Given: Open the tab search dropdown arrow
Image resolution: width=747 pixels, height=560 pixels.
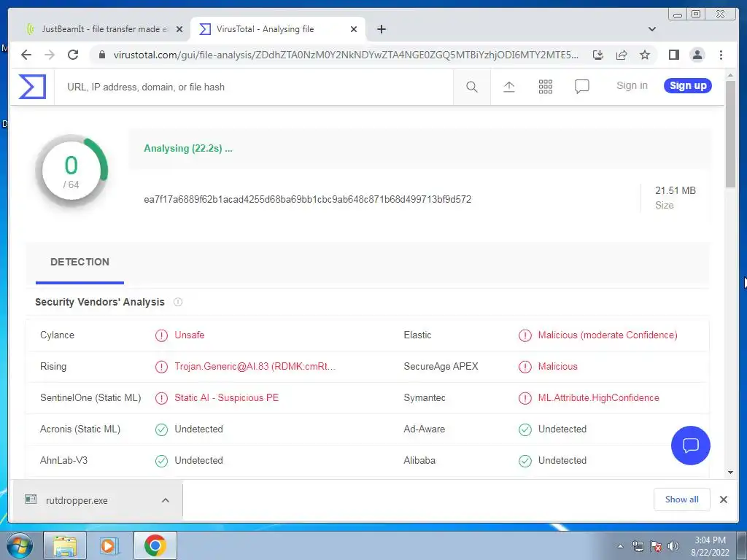Looking at the screenshot, I should pos(651,29).
